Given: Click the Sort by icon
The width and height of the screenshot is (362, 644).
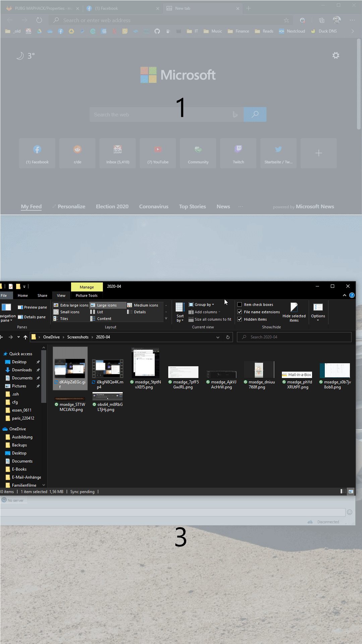Looking at the screenshot, I should pyautogui.click(x=180, y=312).
